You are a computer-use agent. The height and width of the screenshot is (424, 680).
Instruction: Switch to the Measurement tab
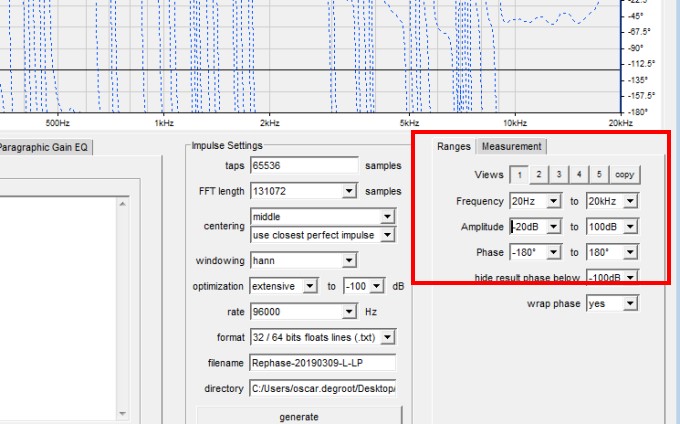pyautogui.click(x=511, y=147)
